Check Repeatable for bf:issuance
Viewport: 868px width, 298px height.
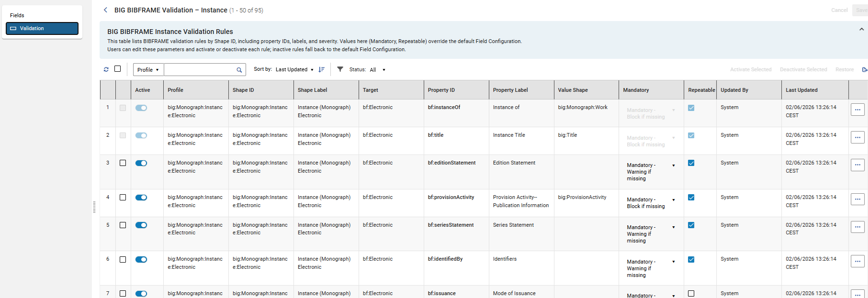click(x=691, y=294)
